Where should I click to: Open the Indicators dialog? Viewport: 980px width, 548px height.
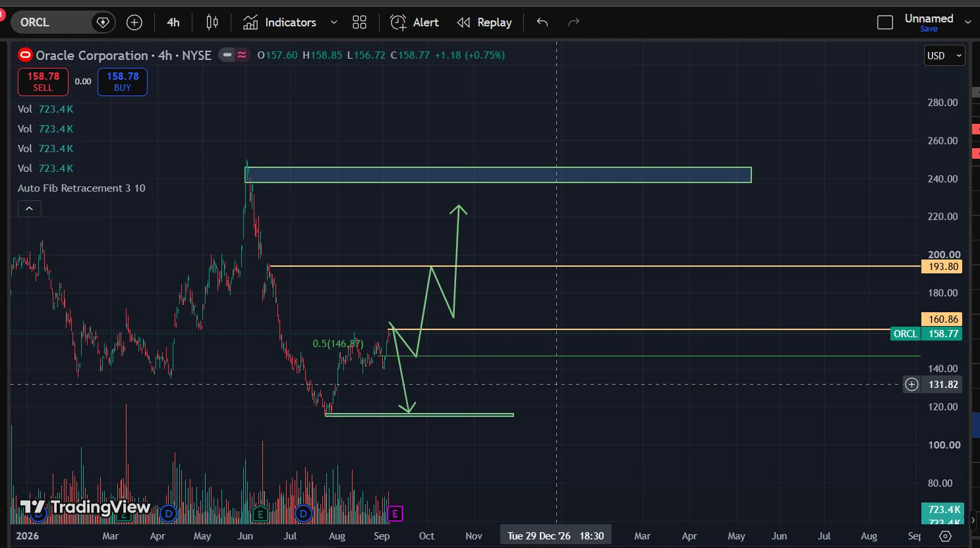point(279,22)
